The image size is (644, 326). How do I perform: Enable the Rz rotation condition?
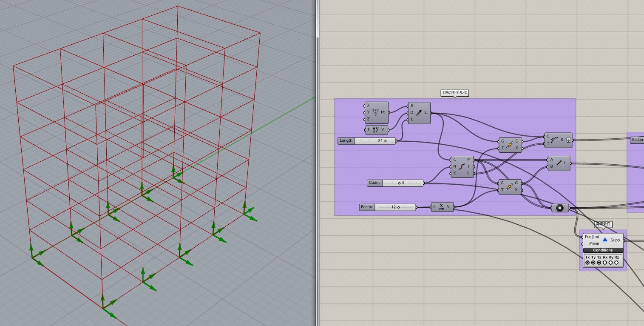616,263
